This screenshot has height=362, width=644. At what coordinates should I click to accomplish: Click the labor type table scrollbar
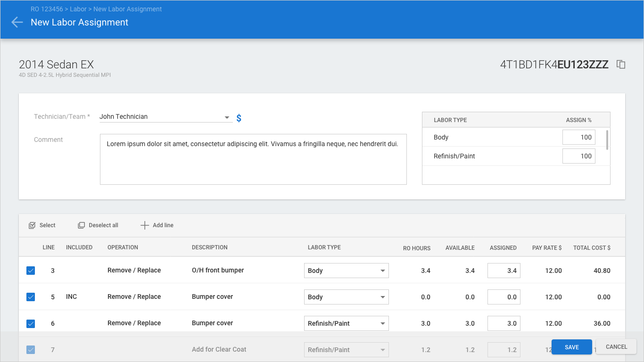pos(607,140)
